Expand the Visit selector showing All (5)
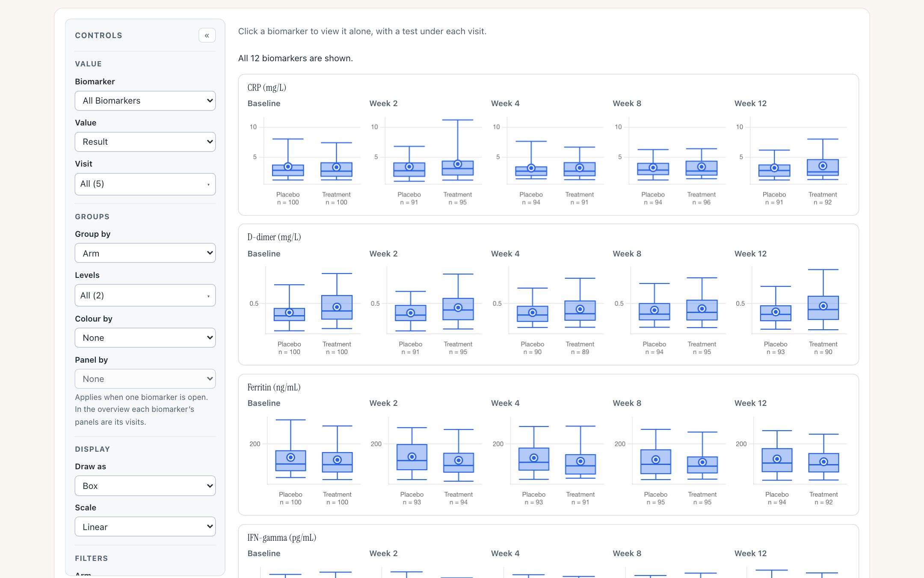Viewport: 924px width, 578px height. (x=145, y=184)
